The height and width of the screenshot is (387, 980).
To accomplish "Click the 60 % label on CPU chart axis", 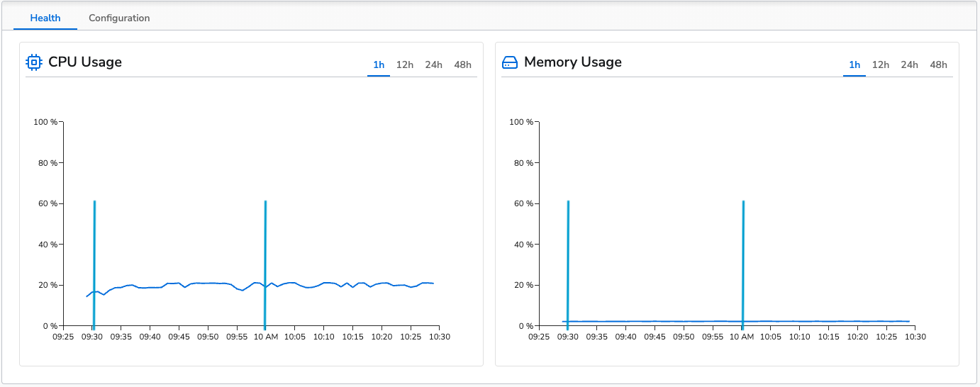I will coord(48,203).
